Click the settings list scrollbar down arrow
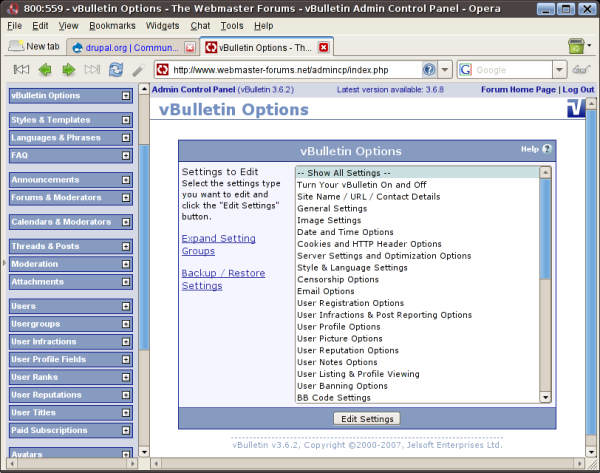The width and height of the screenshot is (600, 473). click(545, 397)
